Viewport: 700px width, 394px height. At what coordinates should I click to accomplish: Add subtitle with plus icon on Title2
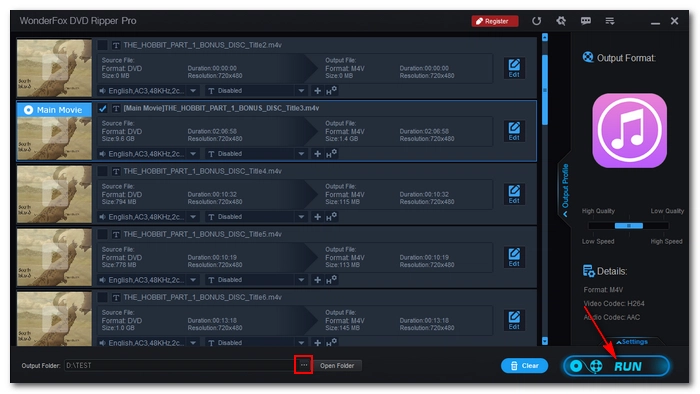(317, 91)
